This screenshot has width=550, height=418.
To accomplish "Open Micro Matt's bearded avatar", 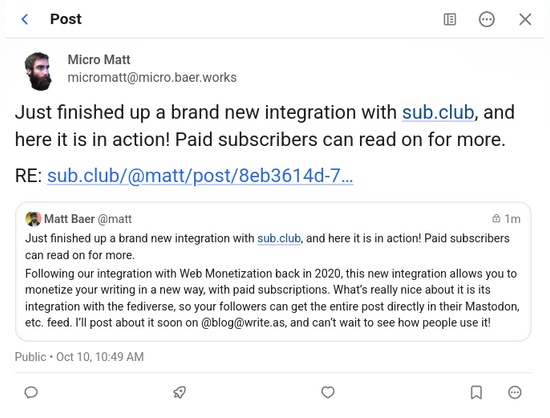I will point(39,71).
